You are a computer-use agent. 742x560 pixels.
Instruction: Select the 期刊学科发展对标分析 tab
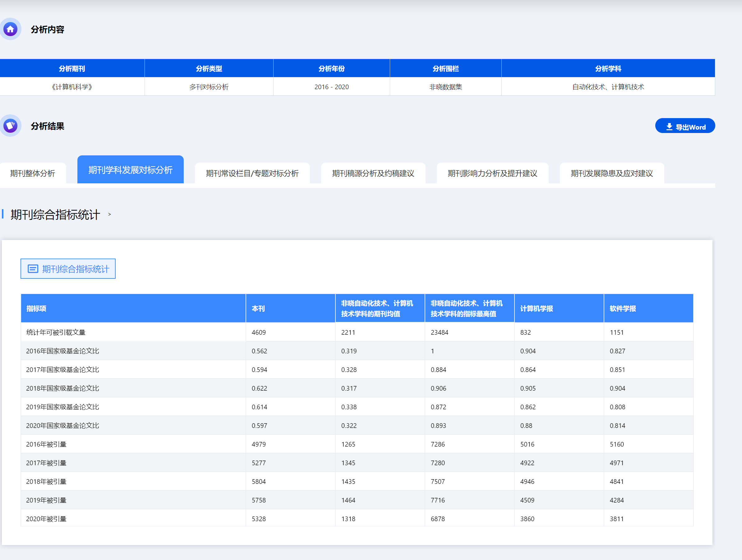point(131,170)
